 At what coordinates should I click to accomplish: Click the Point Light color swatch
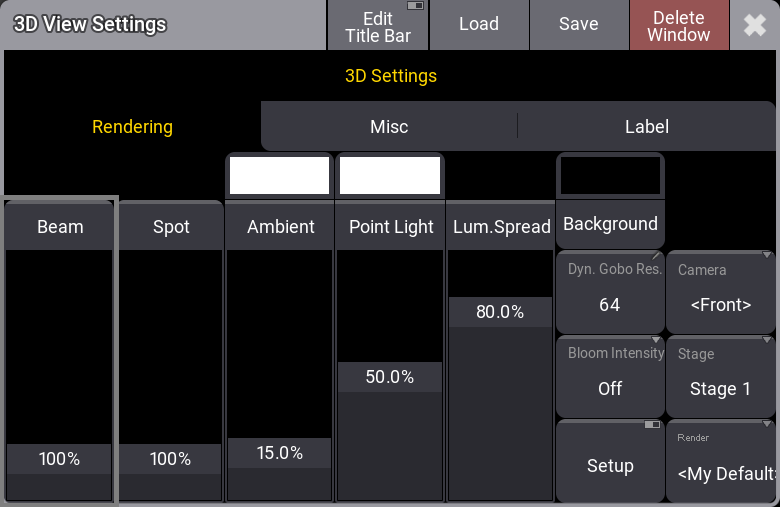tap(390, 175)
